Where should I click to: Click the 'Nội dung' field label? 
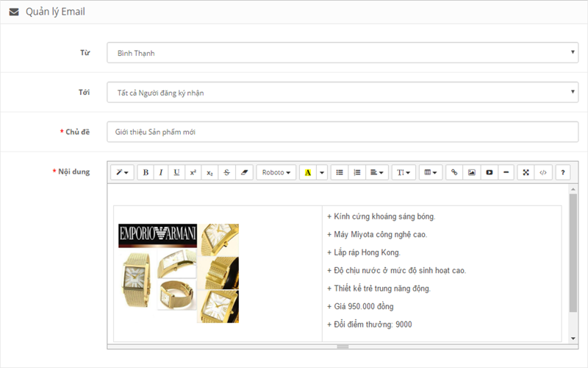point(73,171)
